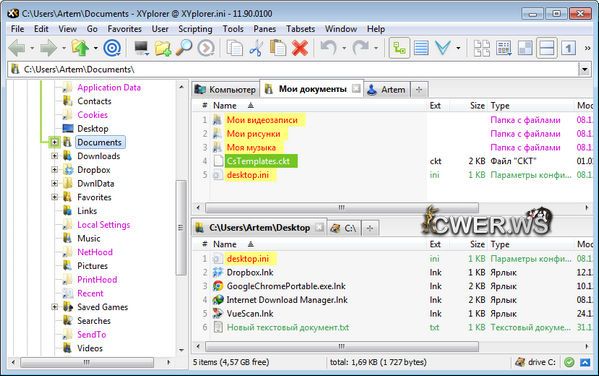The width and height of the screenshot is (599, 376).
Task: Switch to the Компьютер tab
Action: coord(225,90)
